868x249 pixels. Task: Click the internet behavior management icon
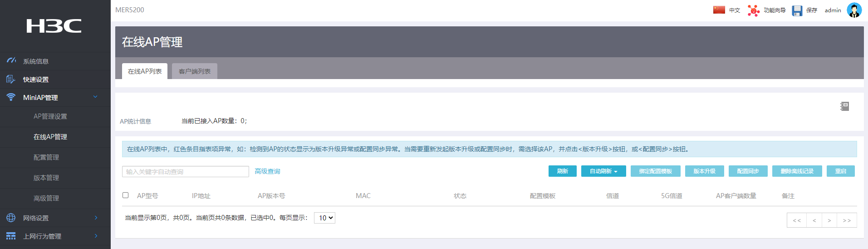click(x=11, y=236)
